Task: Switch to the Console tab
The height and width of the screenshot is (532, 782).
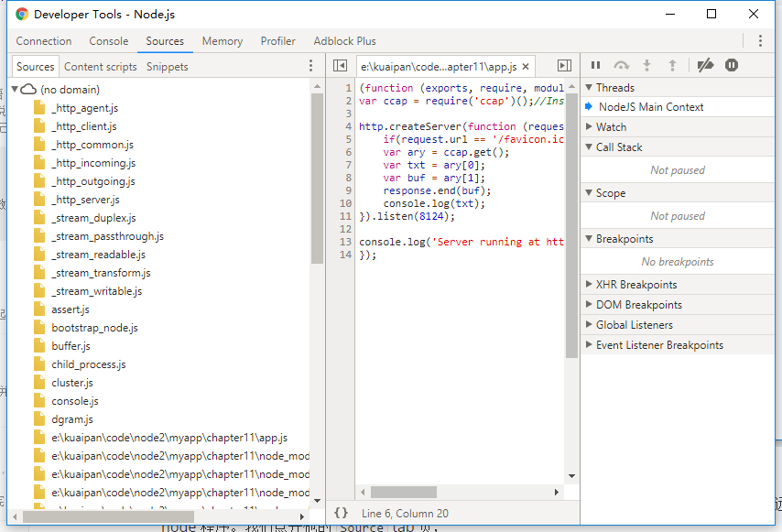Action: point(109,41)
